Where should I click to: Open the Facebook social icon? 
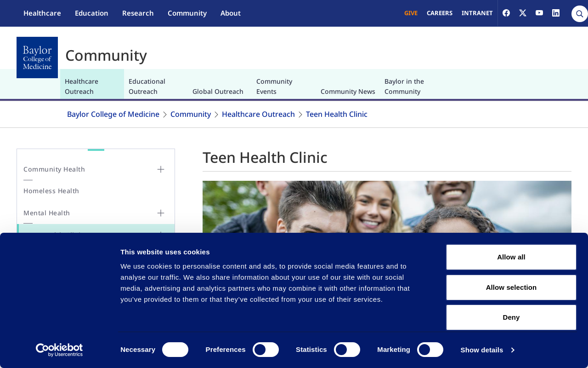pos(506,13)
